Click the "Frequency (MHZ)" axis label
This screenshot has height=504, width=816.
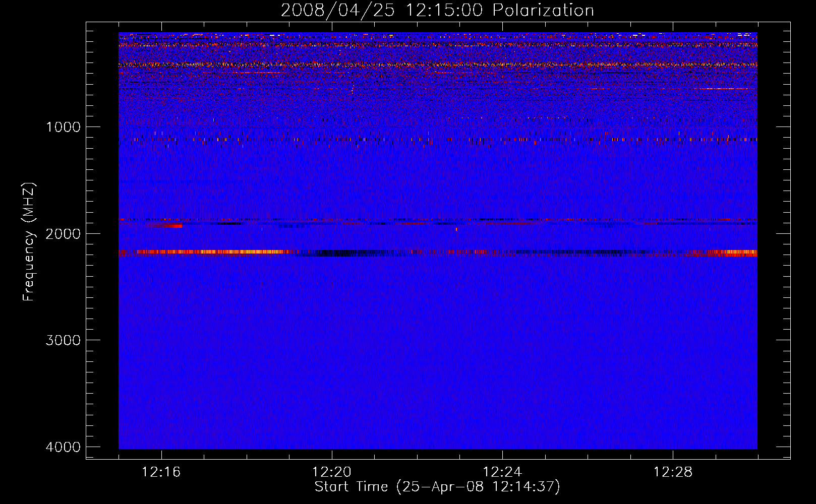coord(29,242)
